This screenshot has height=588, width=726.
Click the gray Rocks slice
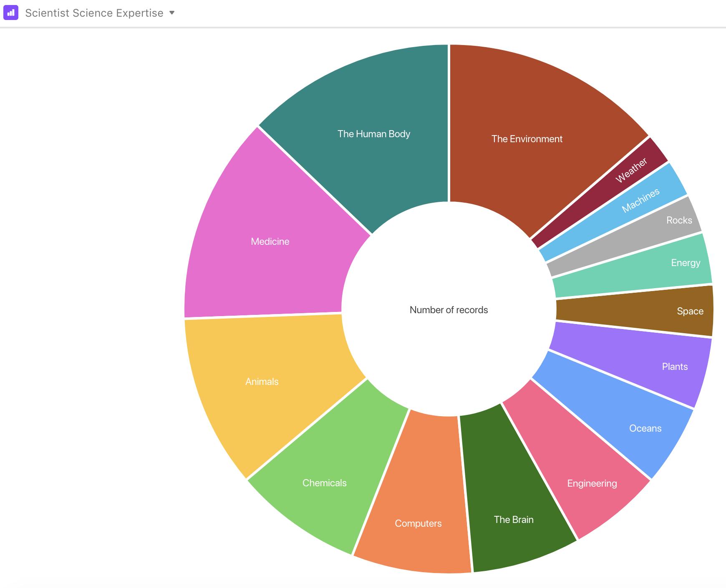[x=678, y=220]
